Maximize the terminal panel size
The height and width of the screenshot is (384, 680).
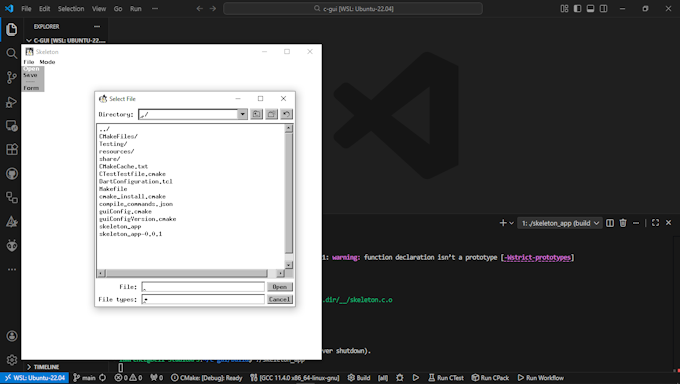tap(655, 223)
